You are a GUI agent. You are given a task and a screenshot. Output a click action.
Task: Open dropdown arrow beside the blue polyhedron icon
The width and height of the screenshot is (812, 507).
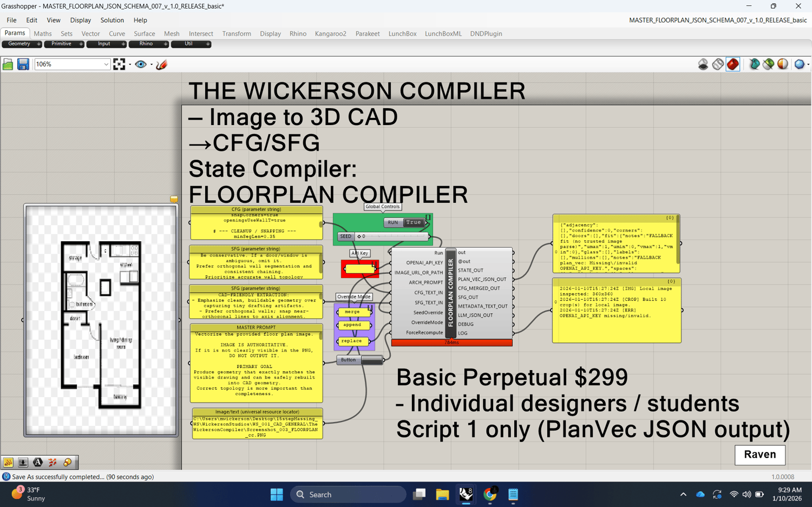point(808,65)
